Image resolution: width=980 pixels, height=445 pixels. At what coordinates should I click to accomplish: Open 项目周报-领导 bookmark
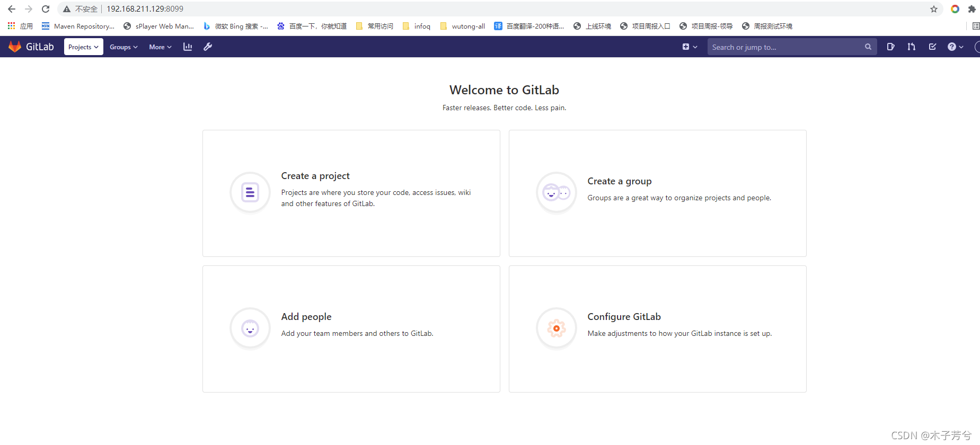(706, 26)
